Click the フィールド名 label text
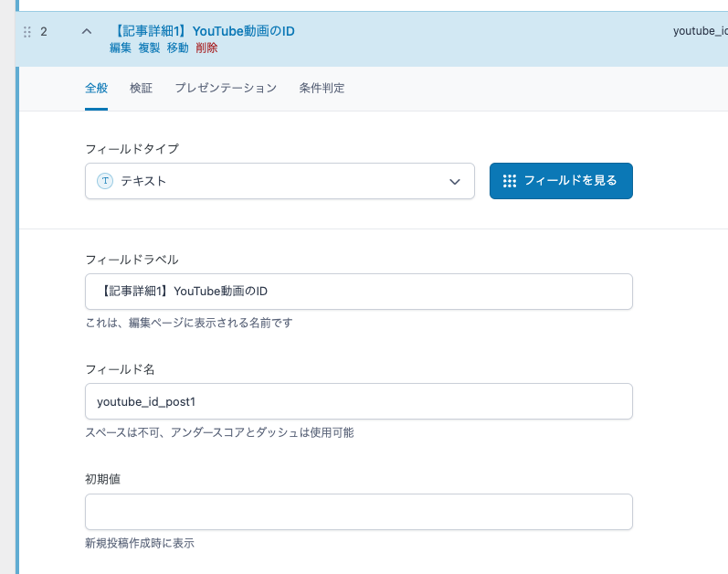This screenshot has height=574, width=728. pyautogui.click(x=120, y=369)
